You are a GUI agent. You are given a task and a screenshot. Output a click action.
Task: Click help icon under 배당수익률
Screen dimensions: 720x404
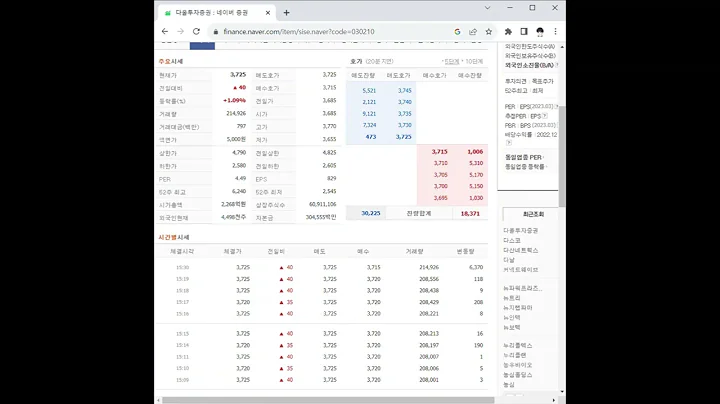coord(508,143)
